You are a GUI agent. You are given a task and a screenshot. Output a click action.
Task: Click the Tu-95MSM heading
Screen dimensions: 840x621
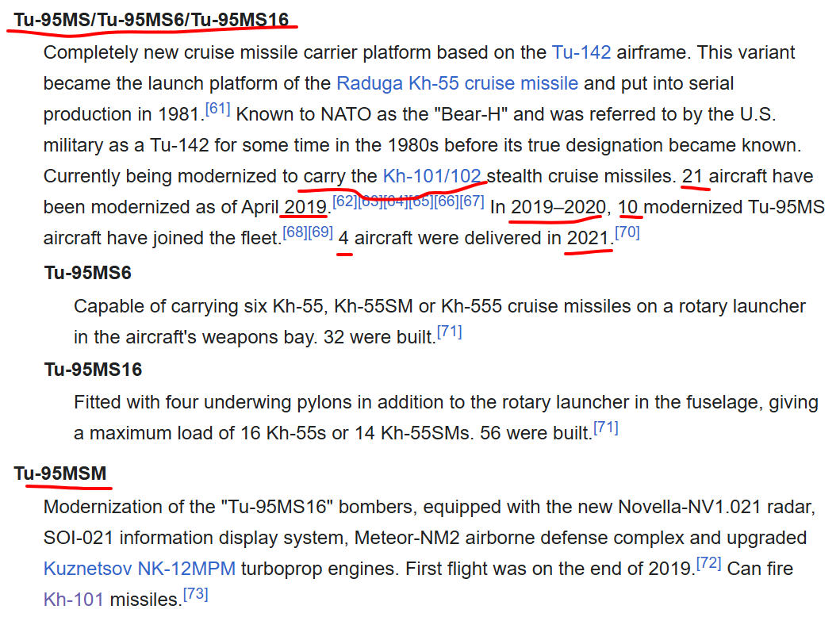60,473
